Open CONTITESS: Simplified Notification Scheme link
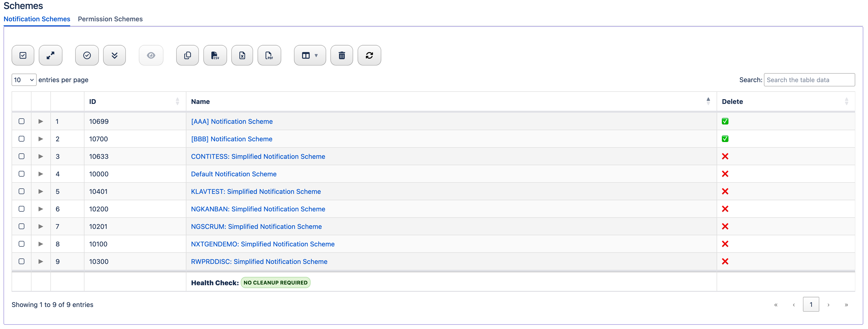868x329 pixels. point(258,156)
